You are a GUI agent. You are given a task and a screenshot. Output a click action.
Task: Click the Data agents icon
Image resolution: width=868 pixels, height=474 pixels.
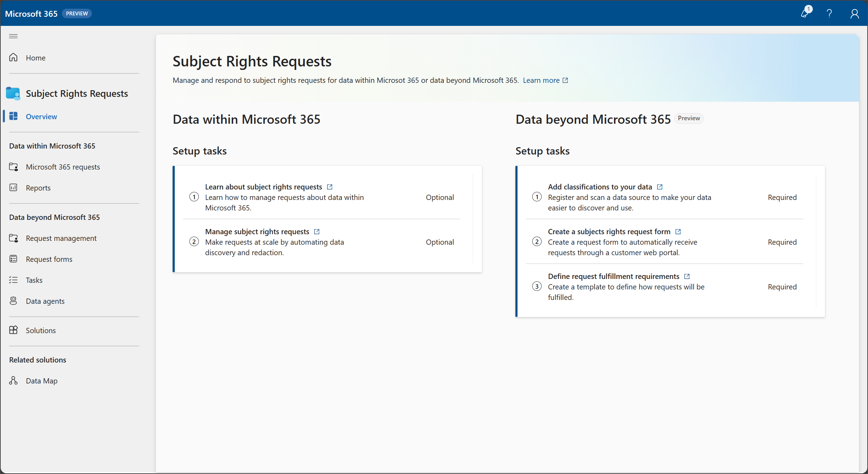13,301
